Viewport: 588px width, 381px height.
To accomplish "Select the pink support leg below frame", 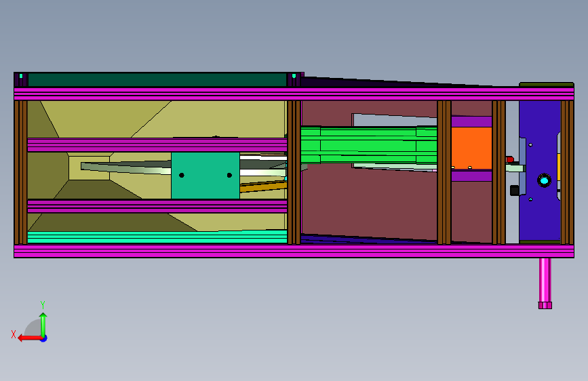I will 545,283.
